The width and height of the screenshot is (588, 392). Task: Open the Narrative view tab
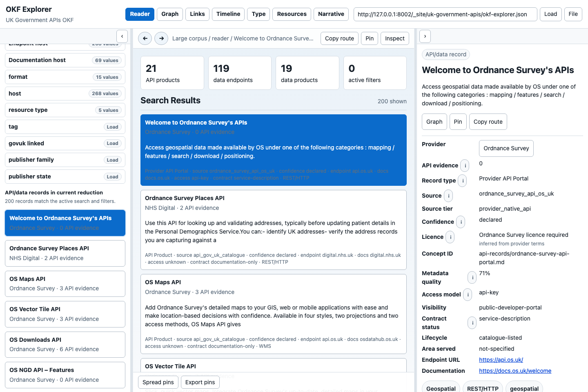331,14
